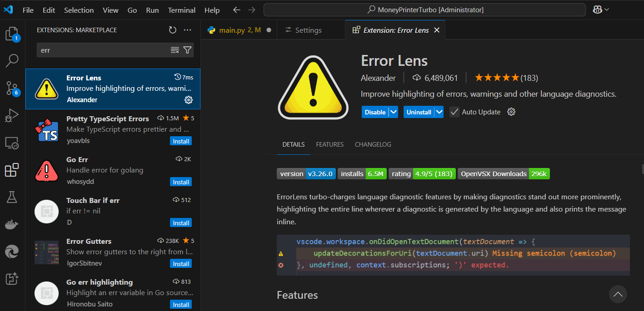Open the Terminal menu

pyautogui.click(x=182, y=10)
